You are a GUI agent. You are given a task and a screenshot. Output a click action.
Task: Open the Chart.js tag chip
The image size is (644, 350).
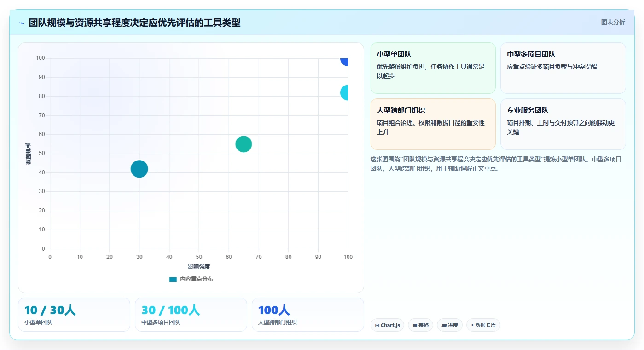click(x=387, y=325)
